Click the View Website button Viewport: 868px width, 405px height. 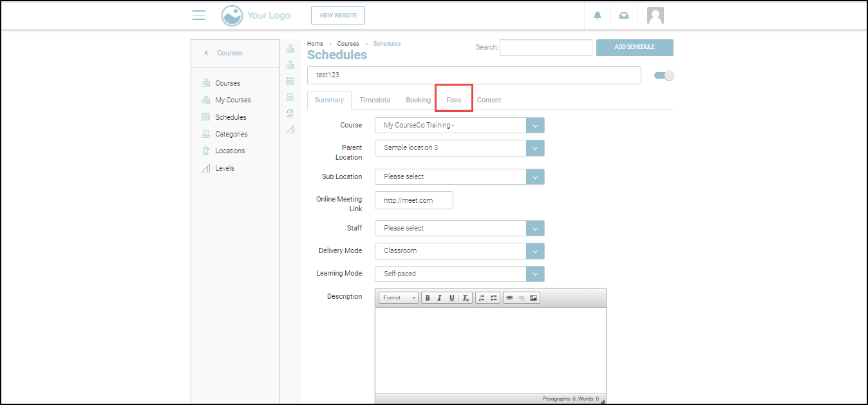(338, 16)
